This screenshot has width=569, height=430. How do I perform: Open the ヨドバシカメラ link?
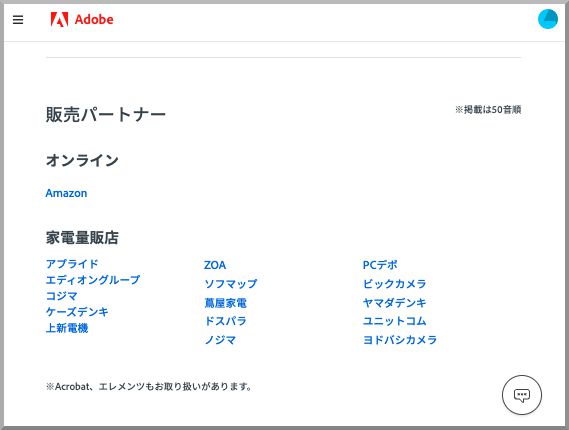coord(400,340)
